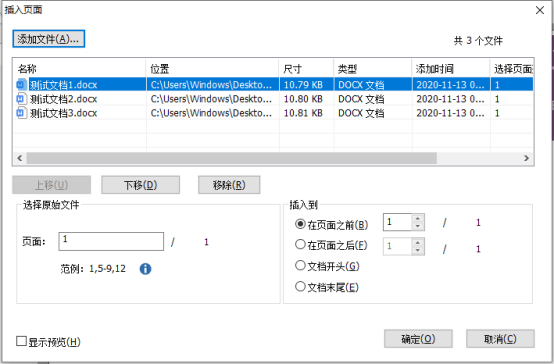Cancel with the 取消(C) button
The image size is (554, 364).
[500, 339]
